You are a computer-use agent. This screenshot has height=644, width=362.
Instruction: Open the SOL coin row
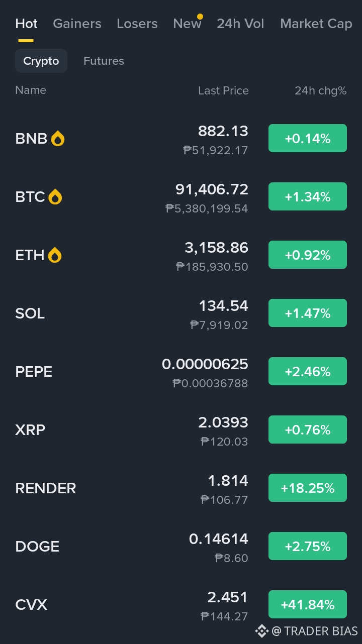(x=181, y=313)
